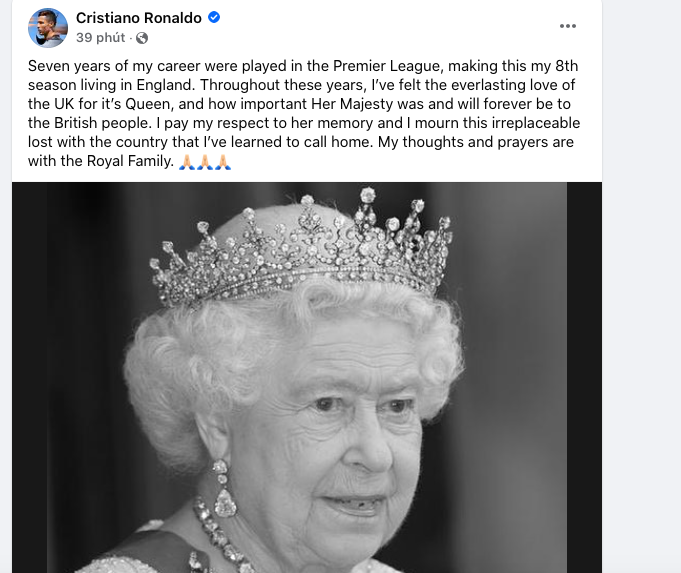Click the globe public audience icon
Screen dimensions: 681x573
pos(141,38)
